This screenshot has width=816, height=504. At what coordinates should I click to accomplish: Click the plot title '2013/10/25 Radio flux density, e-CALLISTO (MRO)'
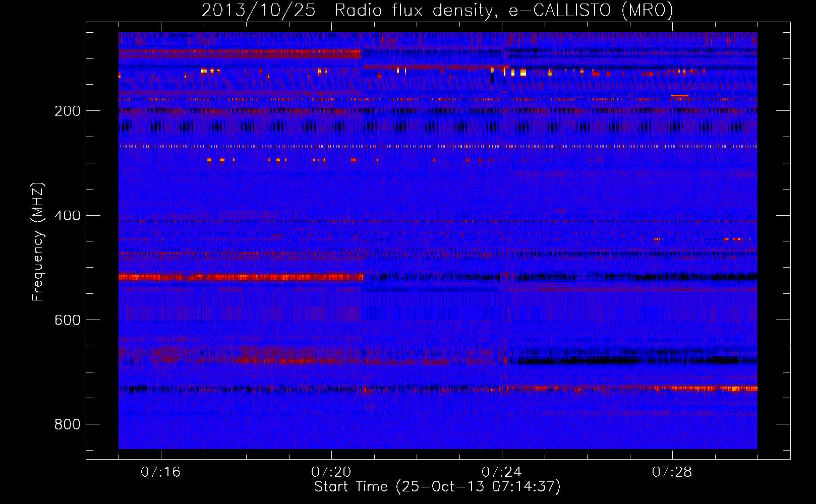pyautogui.click(x=437, y=10)
